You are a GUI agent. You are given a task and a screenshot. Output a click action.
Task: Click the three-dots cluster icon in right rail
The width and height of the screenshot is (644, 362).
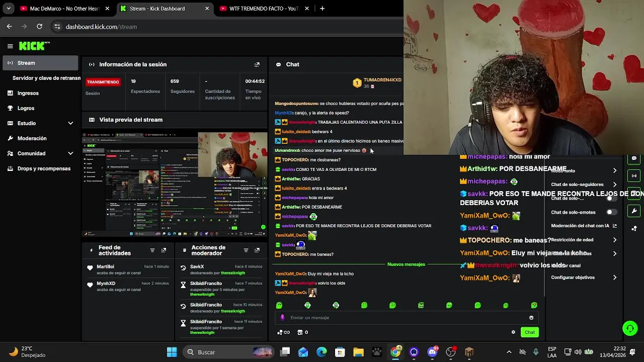[x=634, y=228]
